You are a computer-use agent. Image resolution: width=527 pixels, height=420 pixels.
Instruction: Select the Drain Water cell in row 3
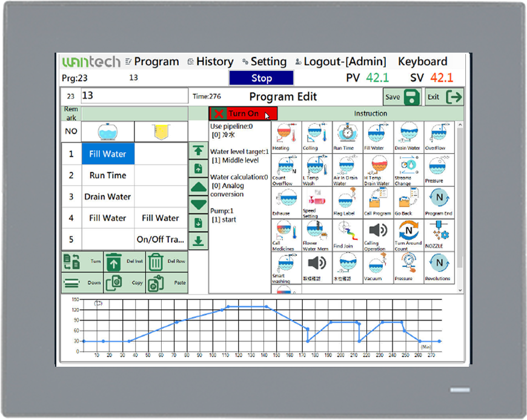tap(108, 197)
